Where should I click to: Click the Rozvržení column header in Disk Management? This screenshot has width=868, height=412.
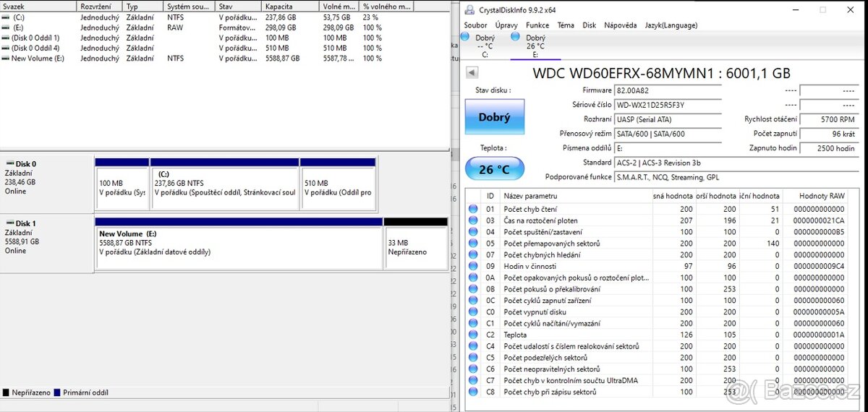[101, 6]
